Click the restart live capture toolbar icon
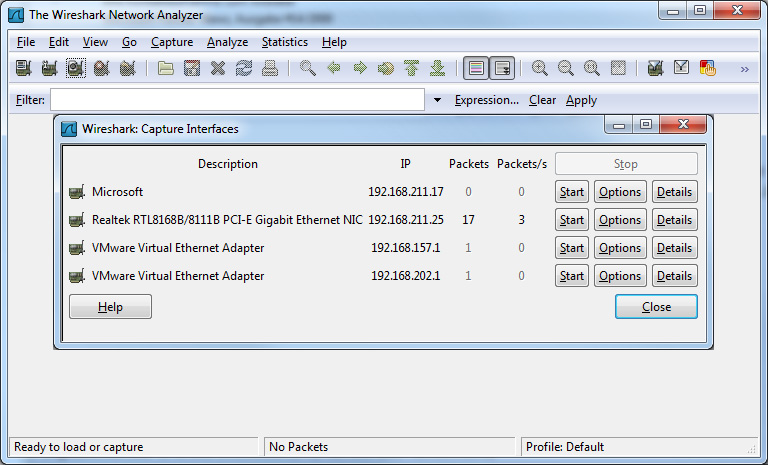Image resolution: width=768 pixels, height=465 pixels. coord(127,68)
